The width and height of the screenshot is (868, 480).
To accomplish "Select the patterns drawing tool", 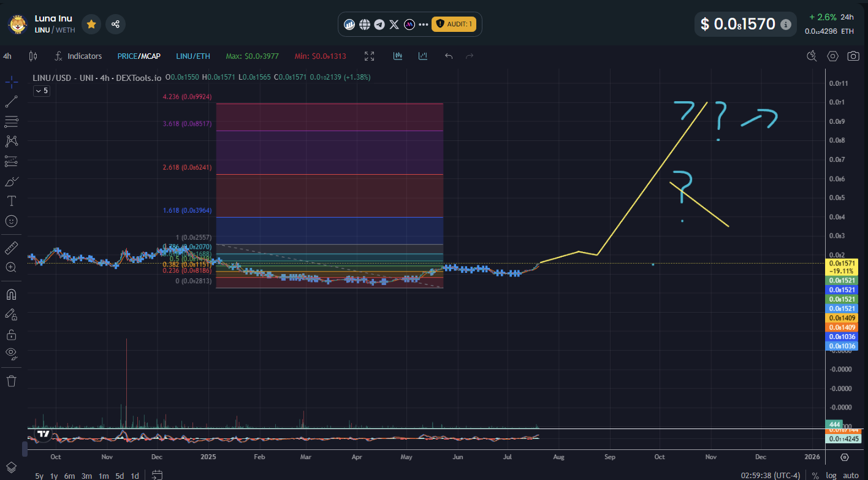I will click(x=11, y=141).
